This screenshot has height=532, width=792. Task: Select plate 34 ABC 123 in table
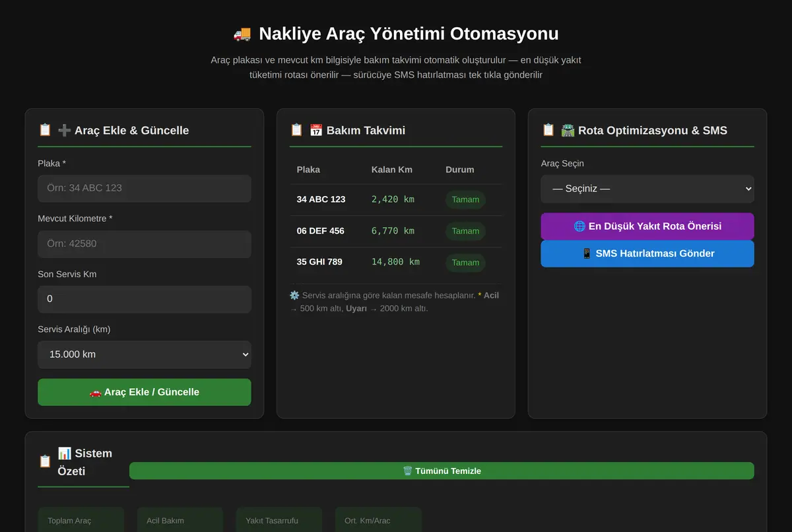point(321,199)
